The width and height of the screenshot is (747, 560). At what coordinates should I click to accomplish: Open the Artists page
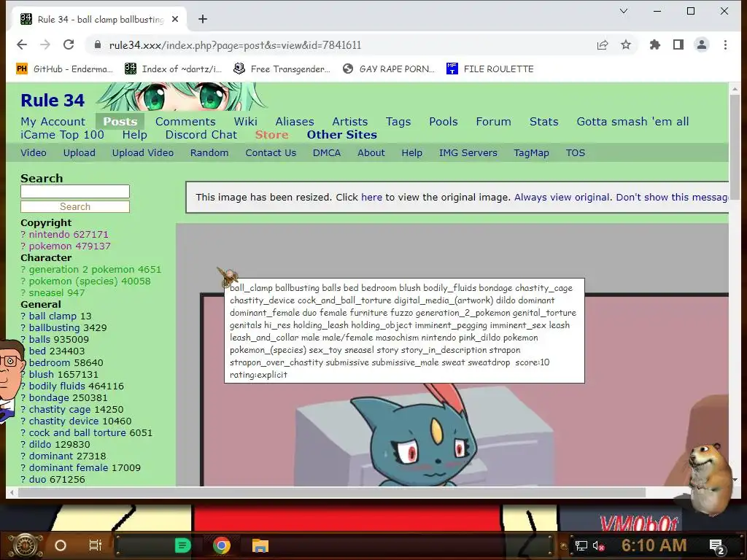click(349, 122)
